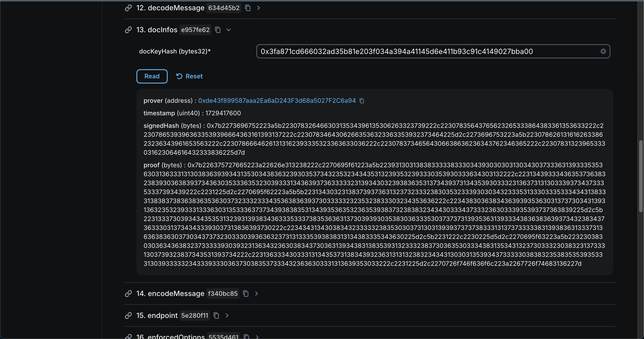This screenshot has height=339, width=644.
Task: Clear the docKeyHash input value
Action: 603,51
